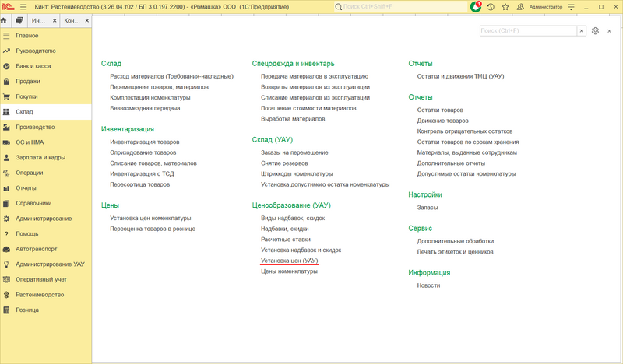This screenshot has height=364, width=623.
Task: Open Передача материалов в эксплуатацию
Action: [315, 76]
